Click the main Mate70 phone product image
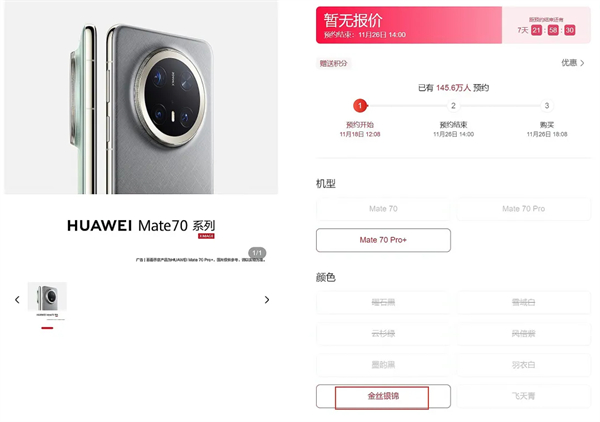Image resolution: width=600 pixels, height=422 pixels. coord(141,98)
